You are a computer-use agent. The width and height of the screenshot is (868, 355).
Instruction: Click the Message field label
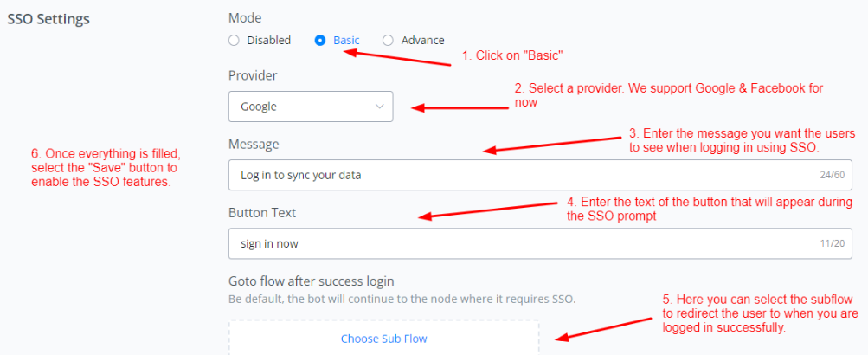[254, 144]
